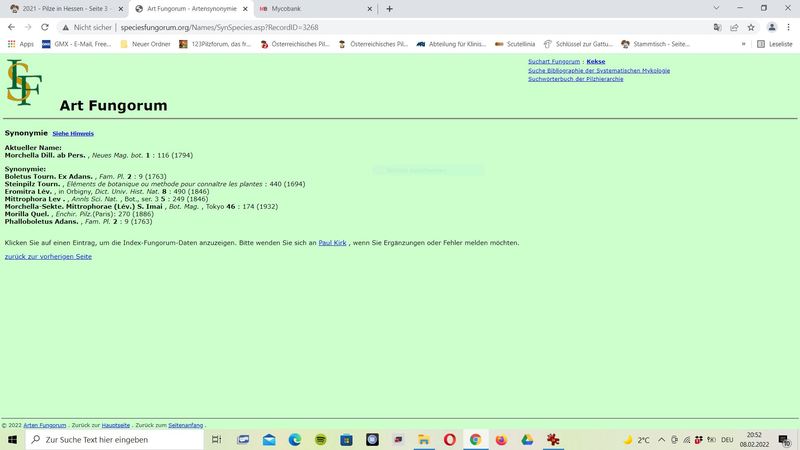Open Windows Start menu
The width and height of the screenshot is (800, 450).
click(x=12, y=440)
